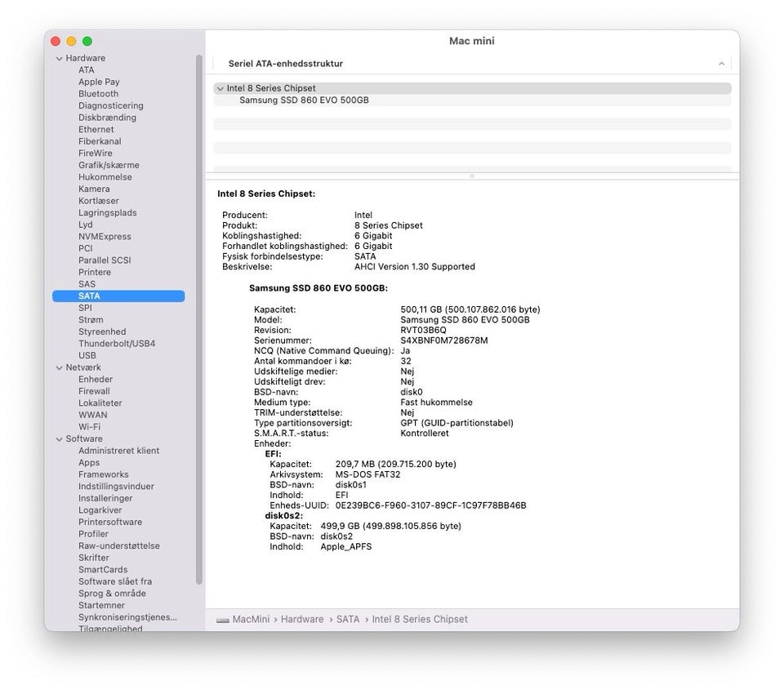Select ATA in the sidebar
This screenshot has width=784, height=690.
(86, 70)
